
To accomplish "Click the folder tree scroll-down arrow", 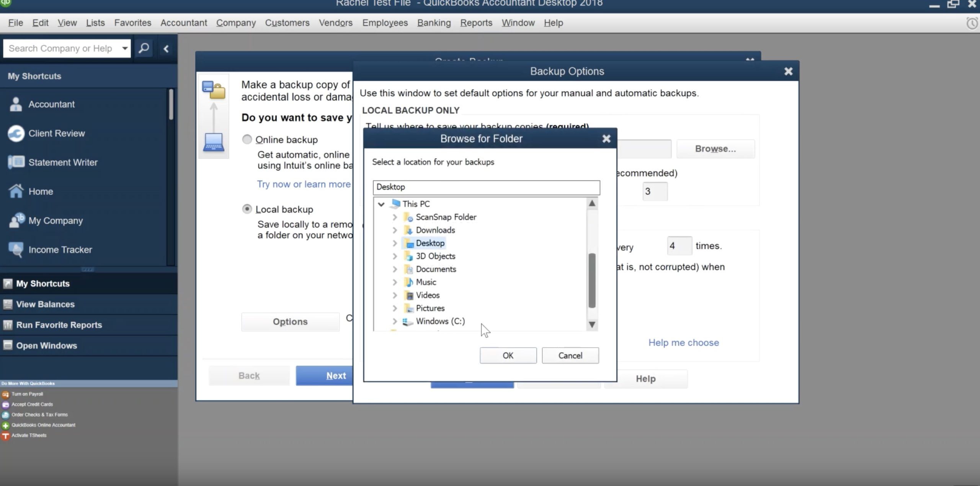I will tap(592, 325).
